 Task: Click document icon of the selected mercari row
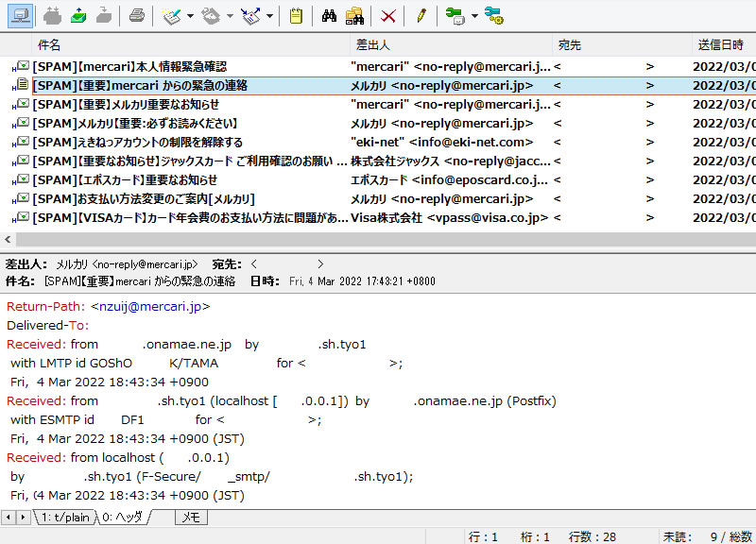[23, 84]
